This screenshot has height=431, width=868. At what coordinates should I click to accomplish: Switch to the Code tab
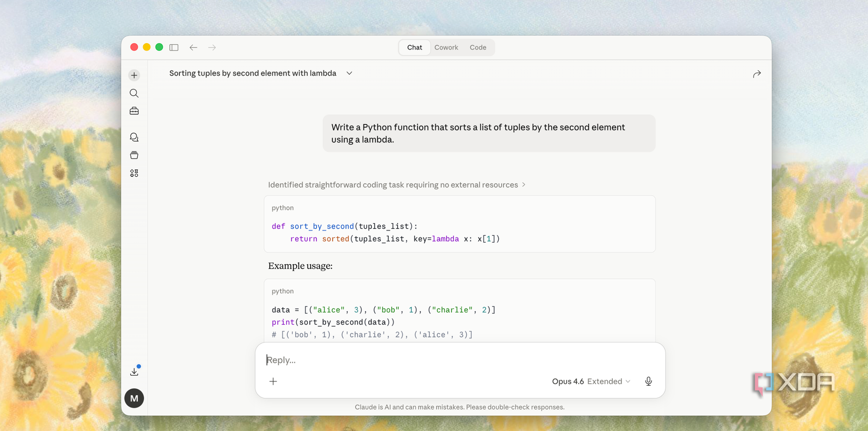(478, 47)
